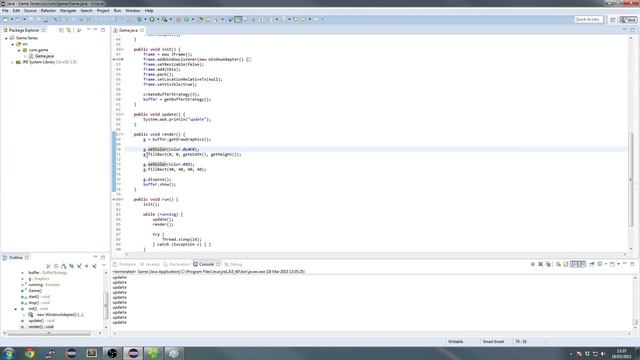Select update() method in Outline
640x360 pixels.
coord(39,321)
